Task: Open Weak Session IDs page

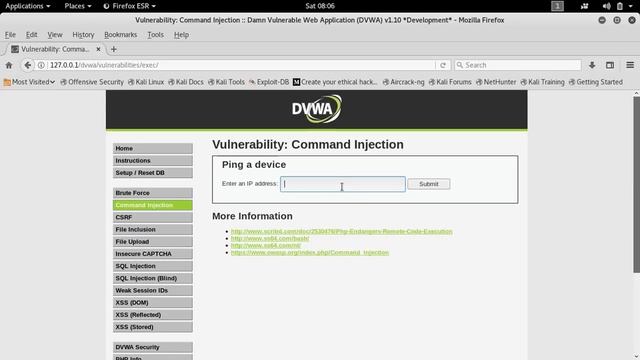Action: [x=153, y=291]
